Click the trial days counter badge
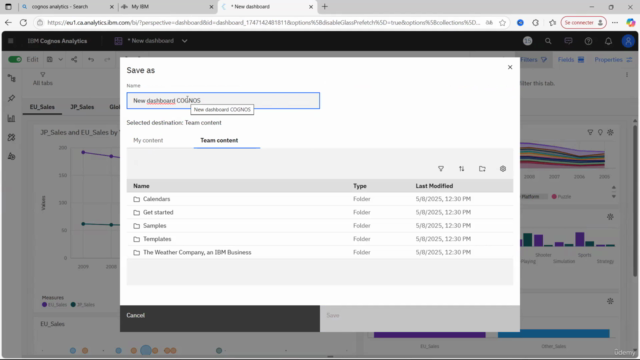 (528, 41)
